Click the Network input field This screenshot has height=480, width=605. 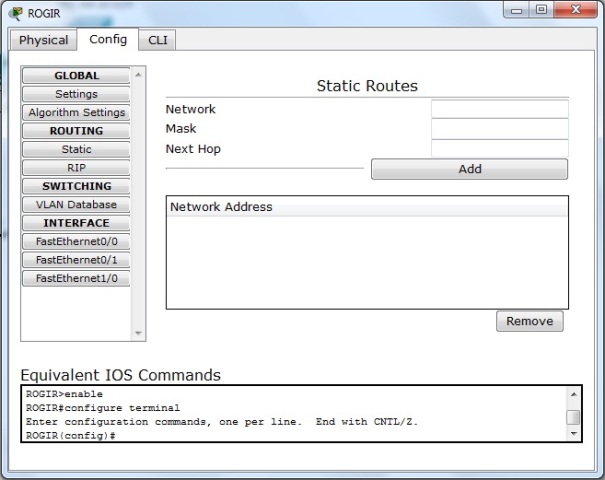(499, 109)
